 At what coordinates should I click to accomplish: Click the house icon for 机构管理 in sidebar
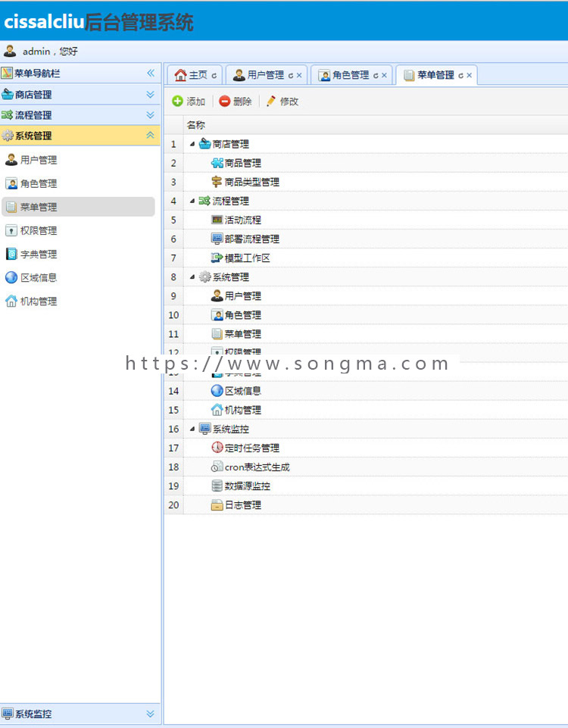click(11, 302)
